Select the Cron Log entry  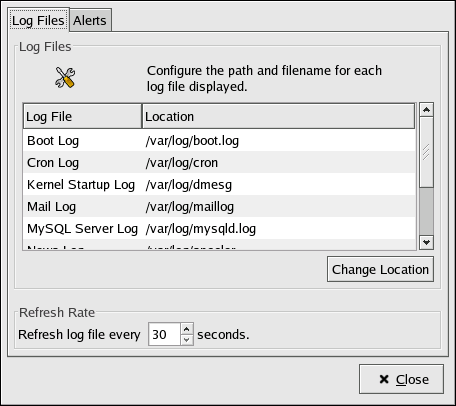click(x=219, y=162)
